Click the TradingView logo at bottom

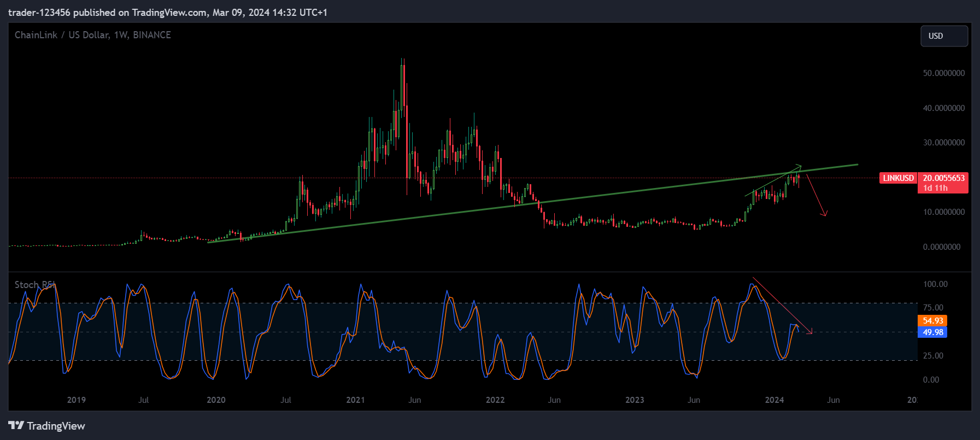point(47,426)
